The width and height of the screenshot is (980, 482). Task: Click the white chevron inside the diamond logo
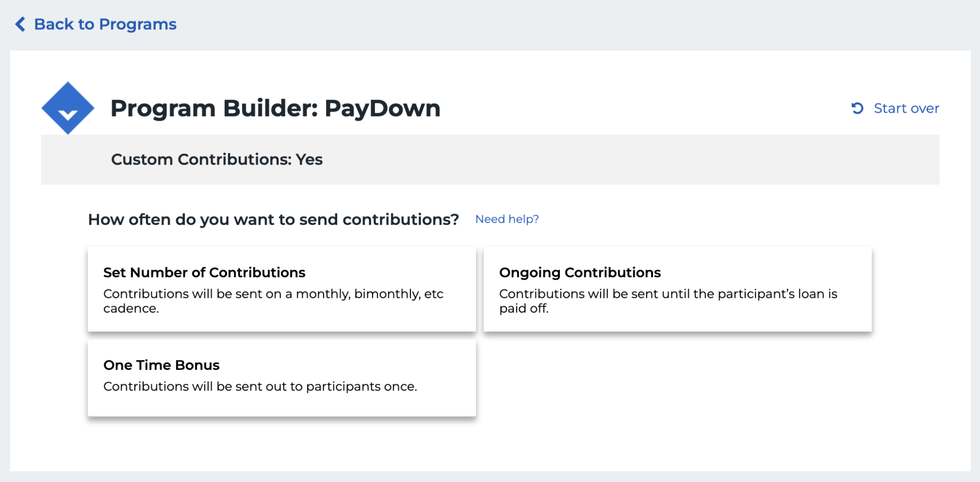pos(68,115)
